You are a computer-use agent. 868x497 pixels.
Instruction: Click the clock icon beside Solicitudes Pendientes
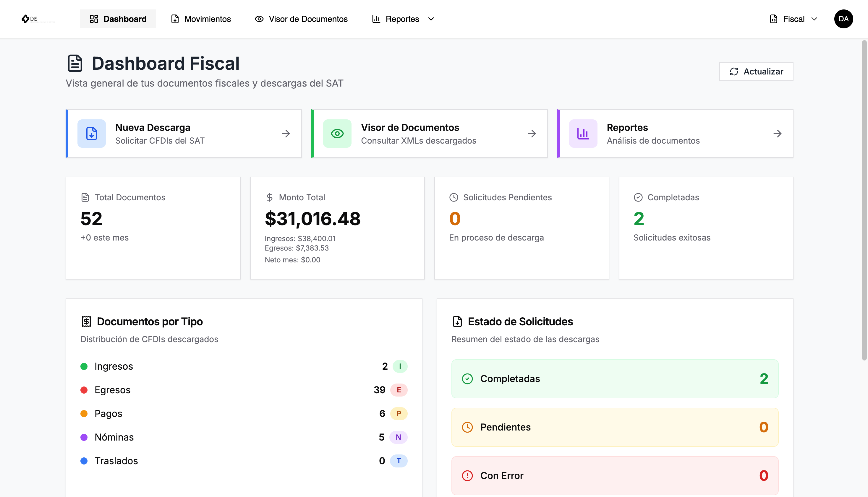[x=454, y=197]
